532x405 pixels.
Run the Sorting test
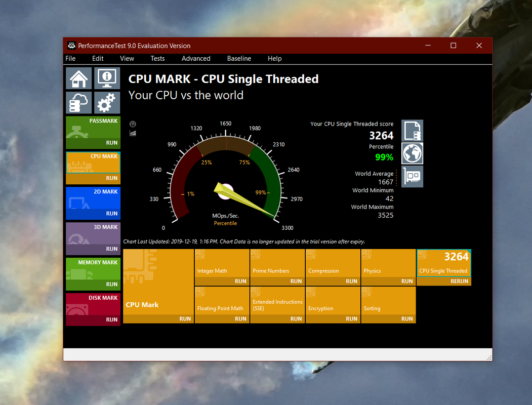pos(388,319)
